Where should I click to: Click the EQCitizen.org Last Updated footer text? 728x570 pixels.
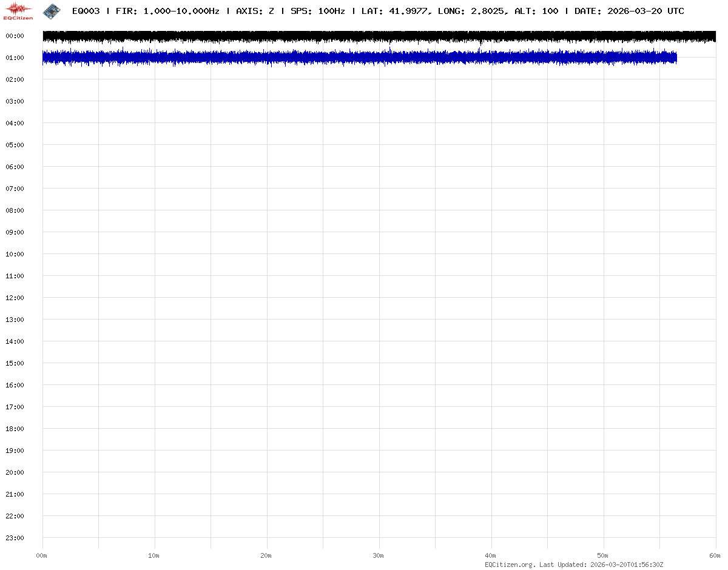tap(573, 565)
